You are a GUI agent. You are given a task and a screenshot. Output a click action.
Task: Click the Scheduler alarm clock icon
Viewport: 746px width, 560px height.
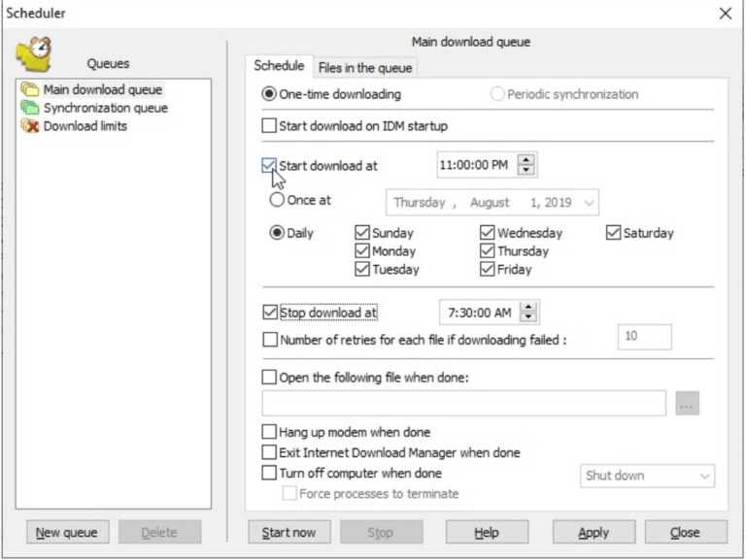coord(35,54)
